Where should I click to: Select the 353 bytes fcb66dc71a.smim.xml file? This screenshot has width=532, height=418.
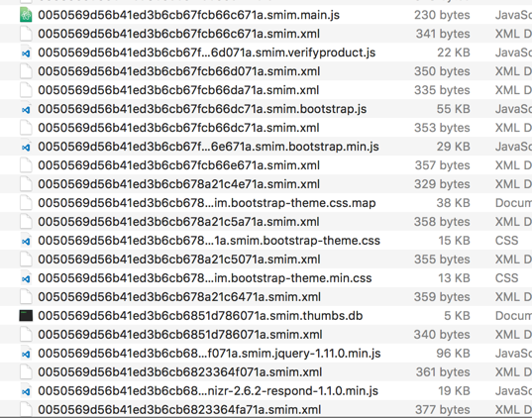click(x=266, y=128)
